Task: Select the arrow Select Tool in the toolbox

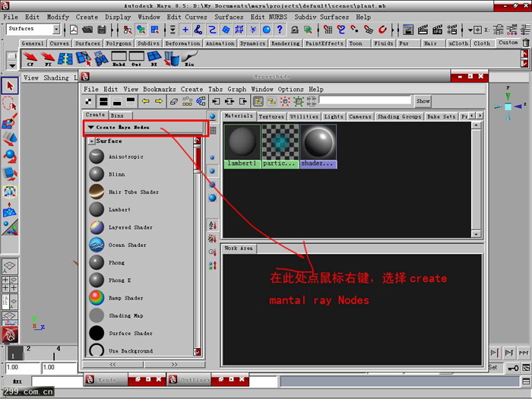Action: (10, 86)
